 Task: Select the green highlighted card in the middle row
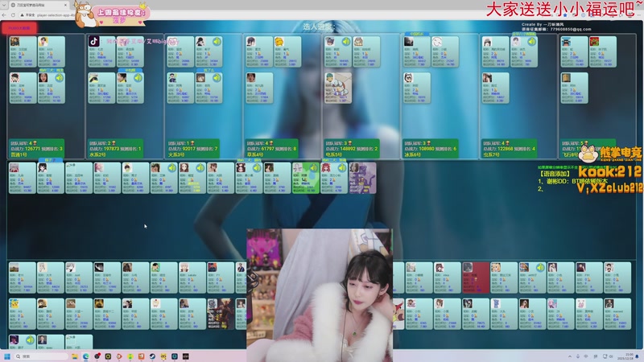pos(306,178)
